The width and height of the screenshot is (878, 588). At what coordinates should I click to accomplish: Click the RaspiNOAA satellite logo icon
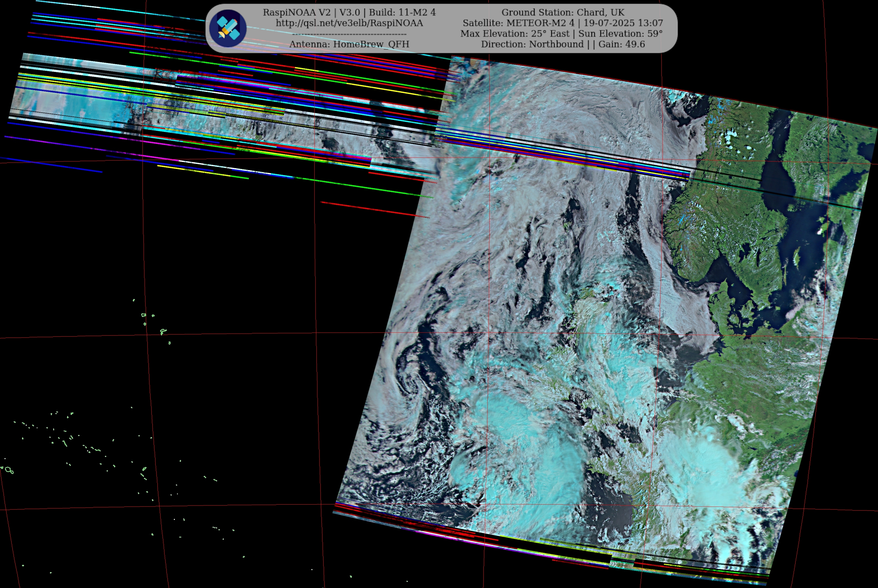(228, 28)
